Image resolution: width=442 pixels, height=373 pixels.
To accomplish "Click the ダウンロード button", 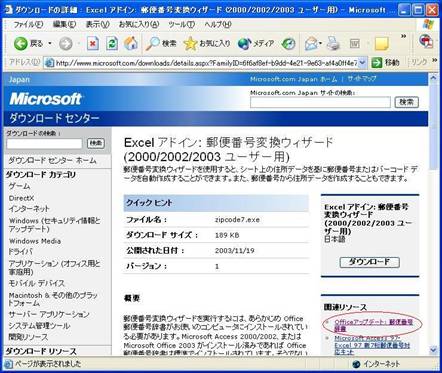I will (x=370, y=262).
